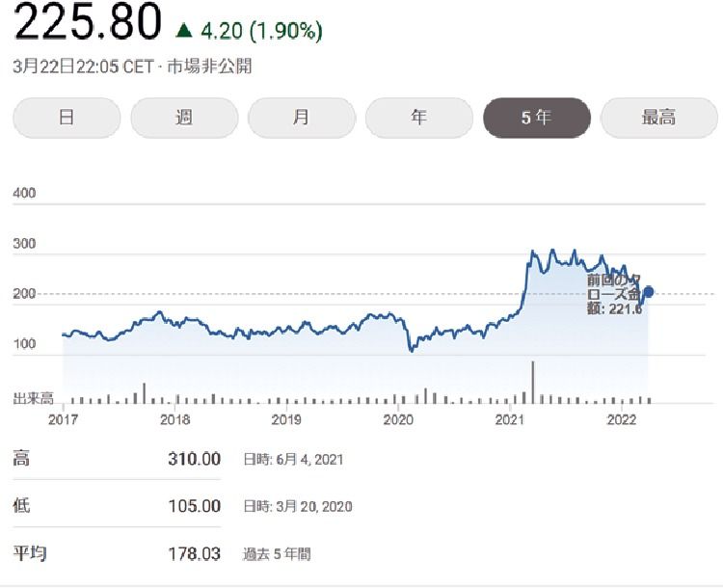Choose the 月 (month) range tab

(302, 118)
